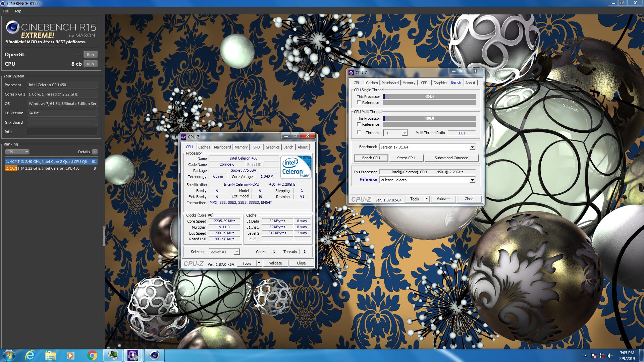The width and height of the screenshot is (644, 362).
Task: Open the monitor app taskbar icon
Action: point(113,355)
